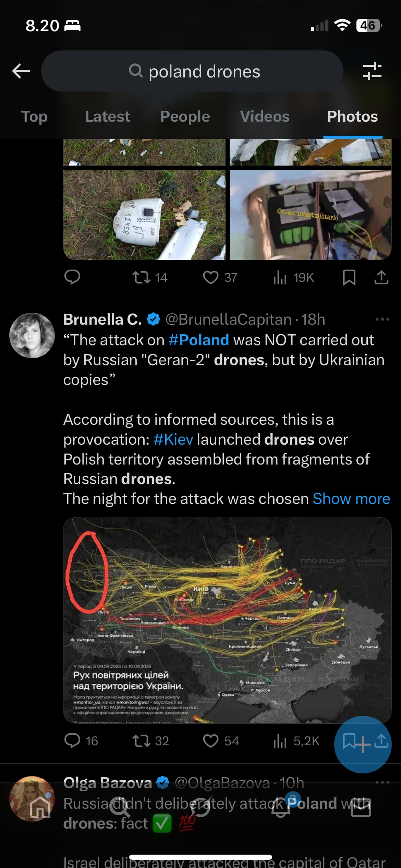Like Brunella C. tweet with 54 likes

(211, 741)
